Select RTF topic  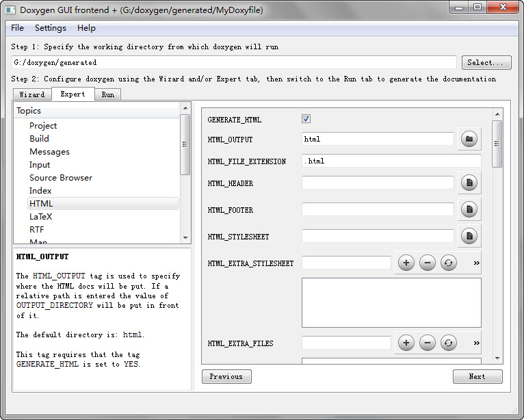(37, 230)
